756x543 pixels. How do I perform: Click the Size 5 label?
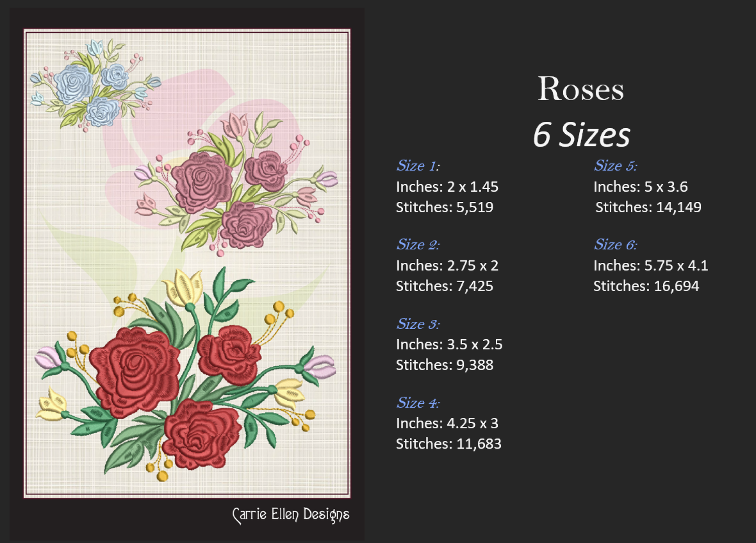click(615, 166)
